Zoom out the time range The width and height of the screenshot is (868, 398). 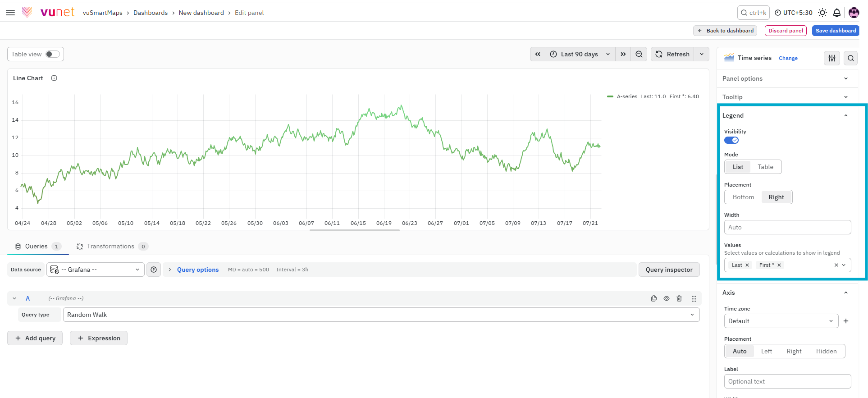tap(639, 54)
